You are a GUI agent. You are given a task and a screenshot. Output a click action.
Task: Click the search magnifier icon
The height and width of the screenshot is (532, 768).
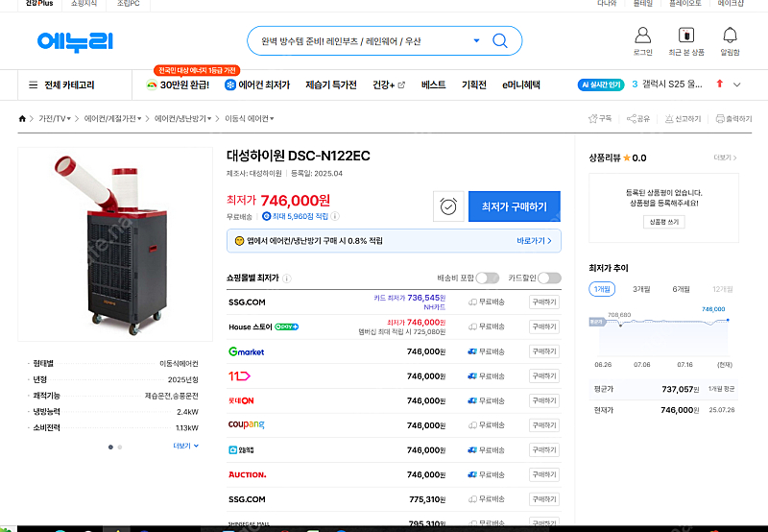click(x=500, y=41)
